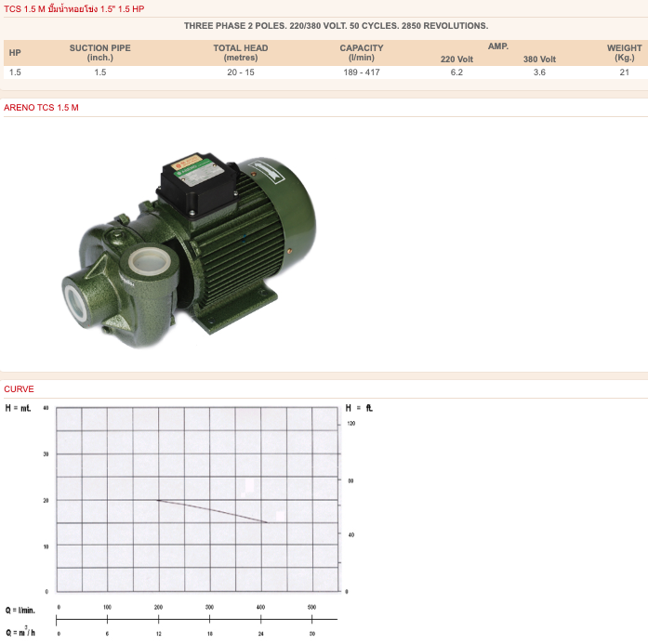Image resolution: width=648 pixels, height=644 pixels.
Task: Click the 120 label on ft axis
Action: click(350, 424)
